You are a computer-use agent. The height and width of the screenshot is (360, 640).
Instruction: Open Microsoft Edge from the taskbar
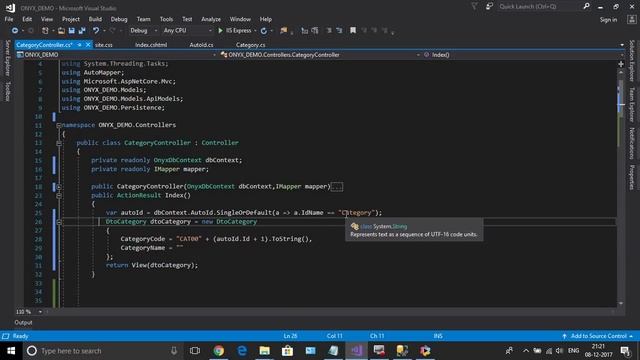(242, 351)
